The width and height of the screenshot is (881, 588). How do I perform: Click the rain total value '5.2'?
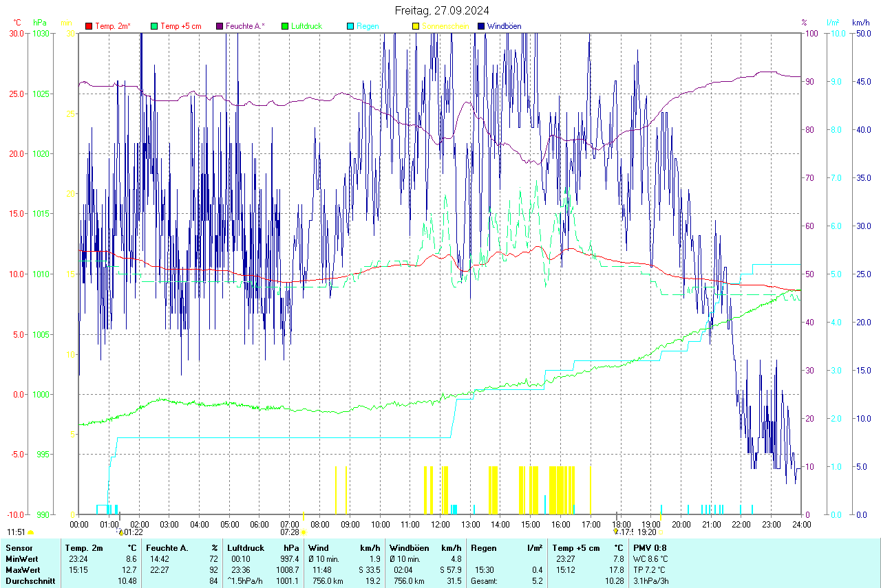536,581
